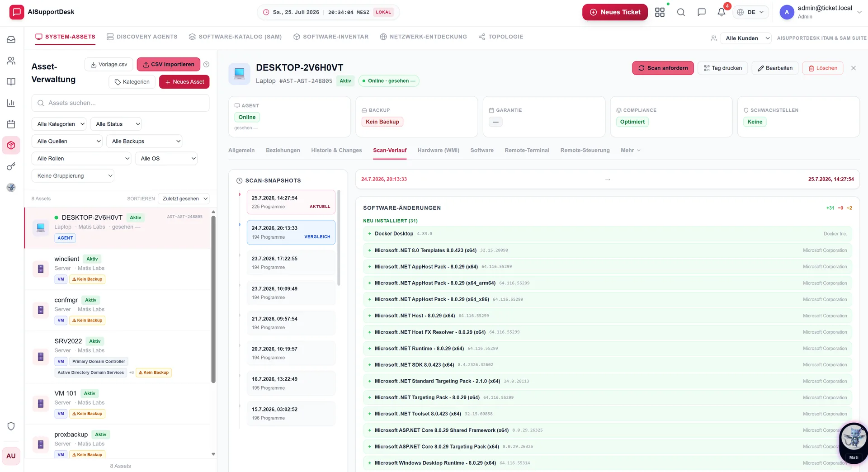The height and width of the screenshot is (472, 868).
Task: Click the AU avatar at sidebar bottom
Action: [x=11, y=456]
